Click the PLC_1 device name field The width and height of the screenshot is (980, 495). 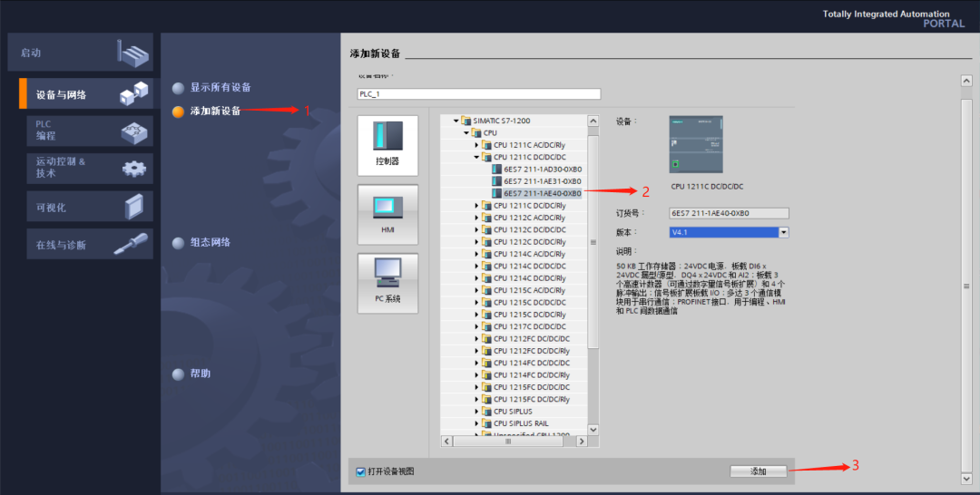tap(479, 94)
